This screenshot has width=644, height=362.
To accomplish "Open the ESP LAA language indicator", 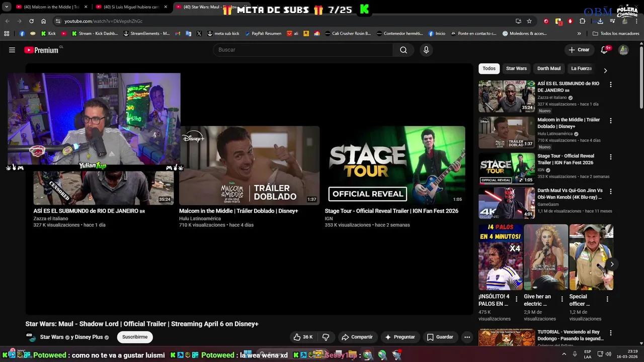I will pos(588,354).
